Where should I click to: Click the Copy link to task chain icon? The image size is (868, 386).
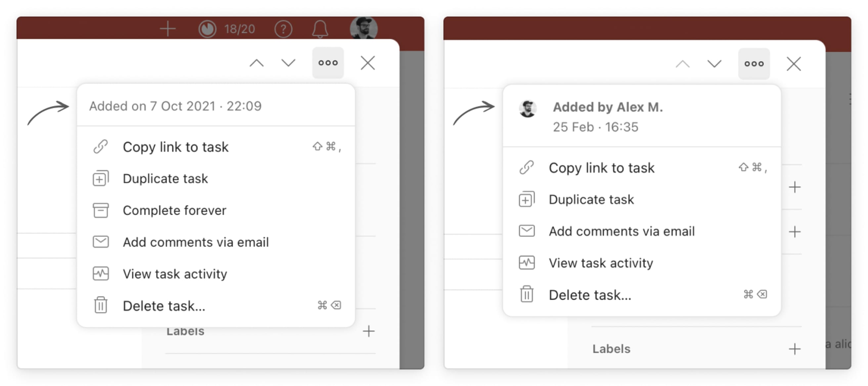(100, 147)
